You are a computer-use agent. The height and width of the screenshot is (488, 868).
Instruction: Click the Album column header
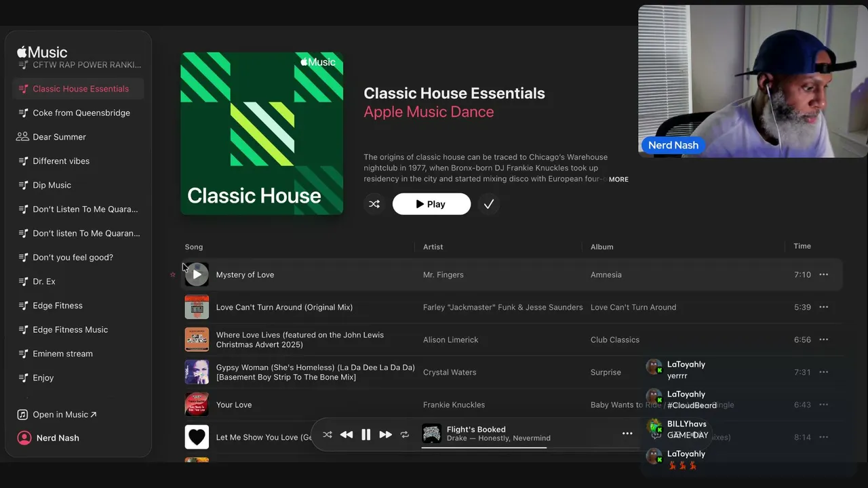[602, 247]
